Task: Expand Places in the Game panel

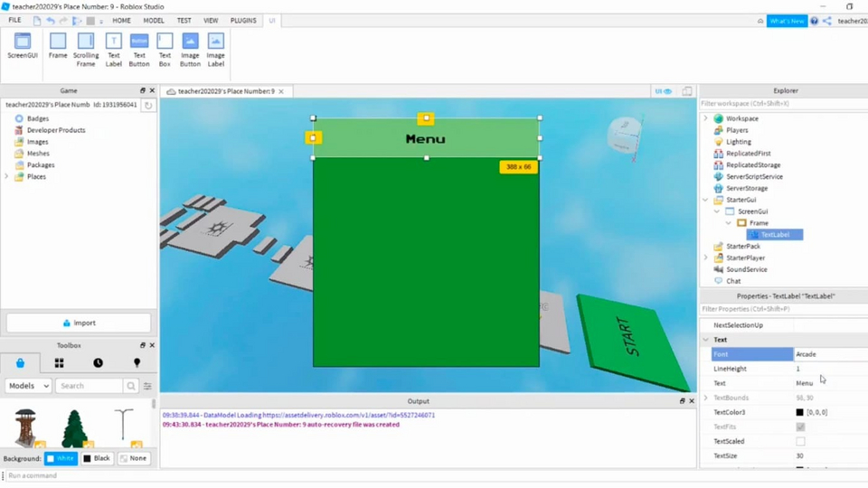Action: tap(6, 176)
